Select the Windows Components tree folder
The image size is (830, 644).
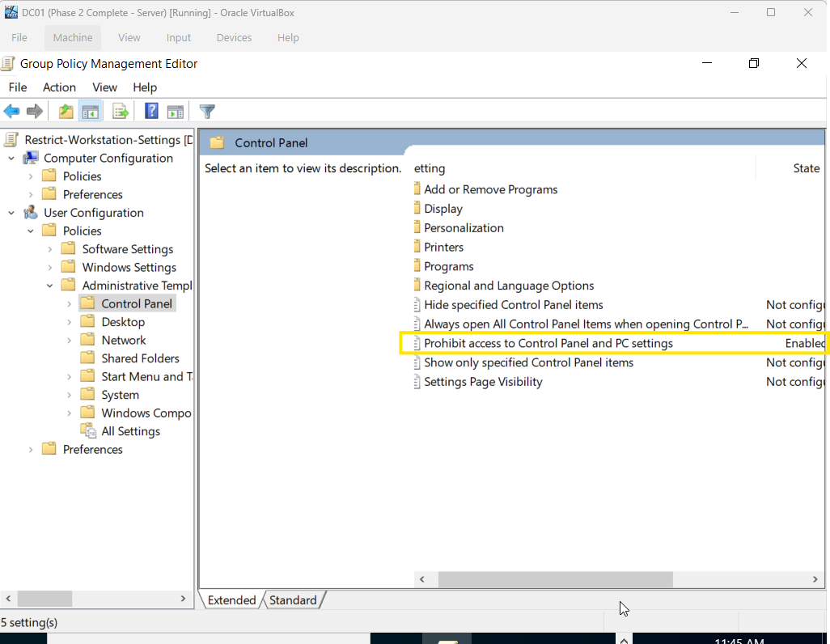(x=146, y=413)
